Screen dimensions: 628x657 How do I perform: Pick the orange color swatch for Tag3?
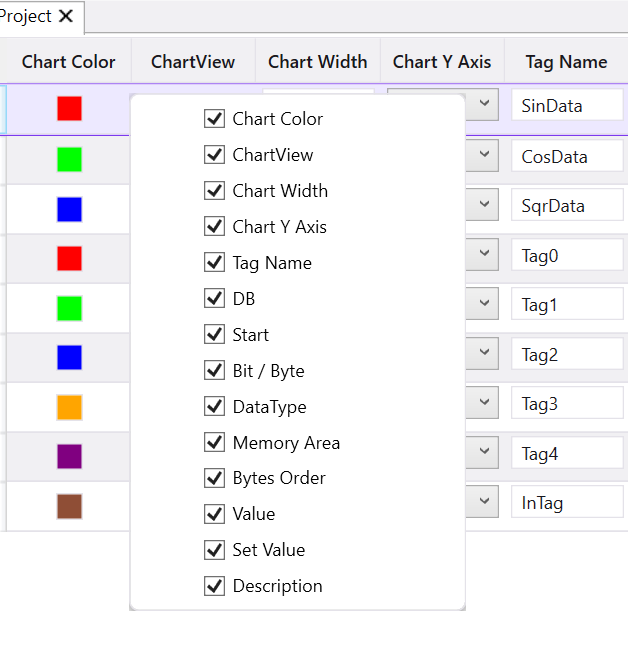[x=70, y=407]
